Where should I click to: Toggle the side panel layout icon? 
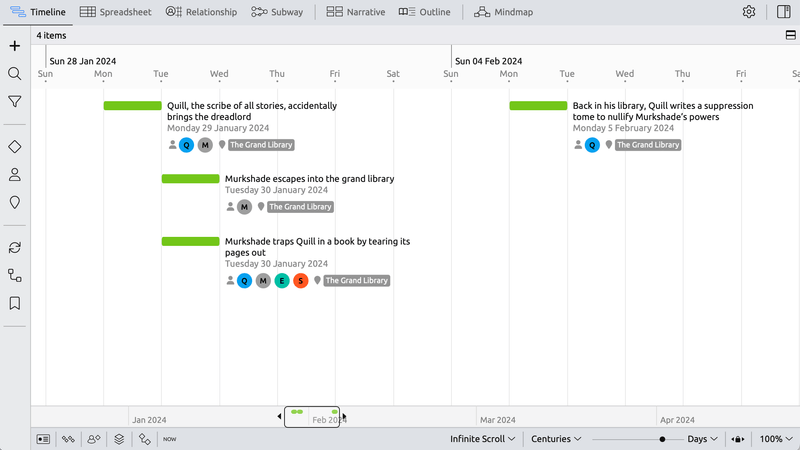(x=784, y=12)
